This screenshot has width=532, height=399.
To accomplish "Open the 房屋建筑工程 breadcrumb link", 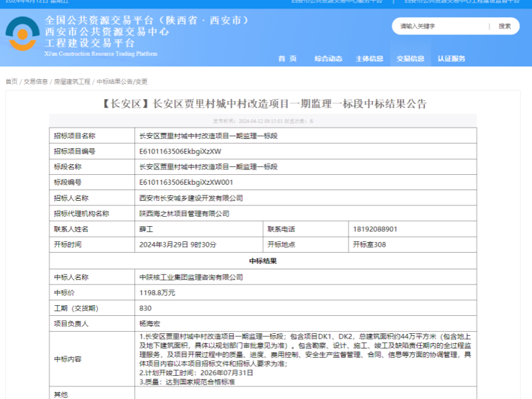I will [72, 81].
